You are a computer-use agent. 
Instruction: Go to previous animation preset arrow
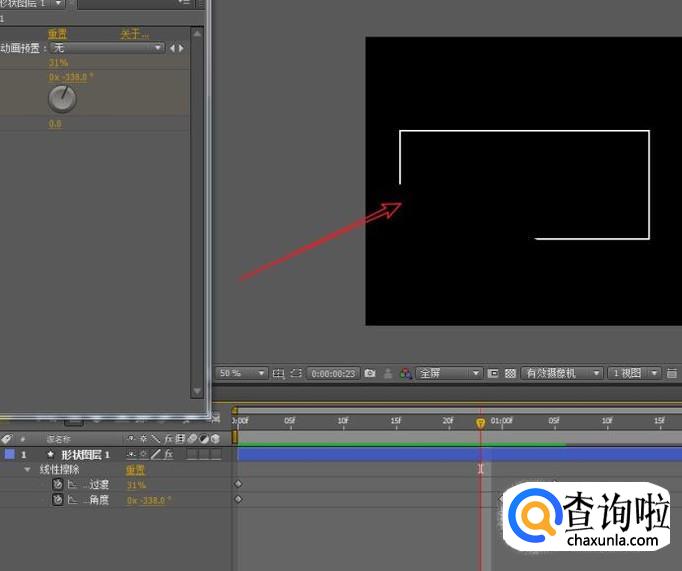172,48
